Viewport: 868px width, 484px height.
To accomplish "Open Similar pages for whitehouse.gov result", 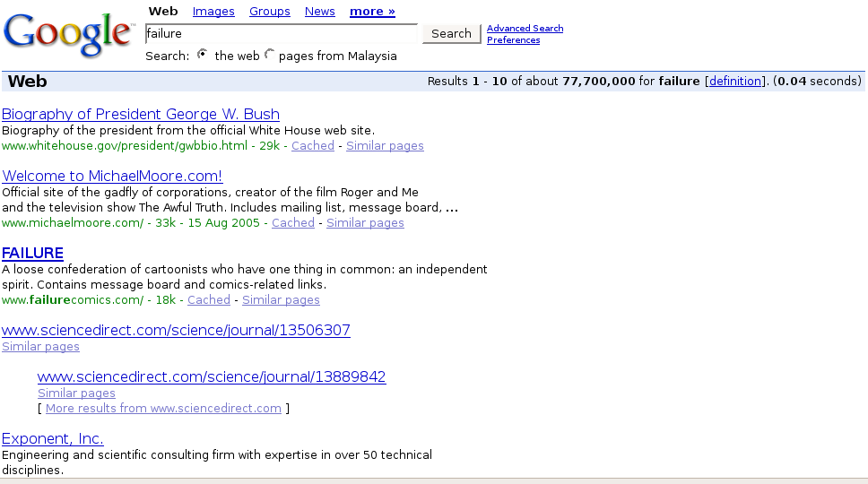I will tap(385, 145).
